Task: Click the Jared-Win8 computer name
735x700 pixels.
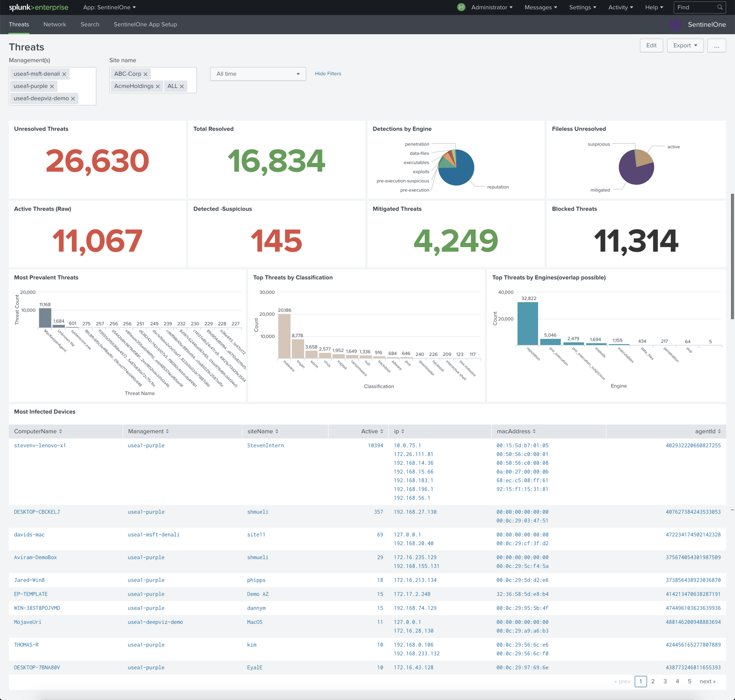Action: click(x=29, y=580)
